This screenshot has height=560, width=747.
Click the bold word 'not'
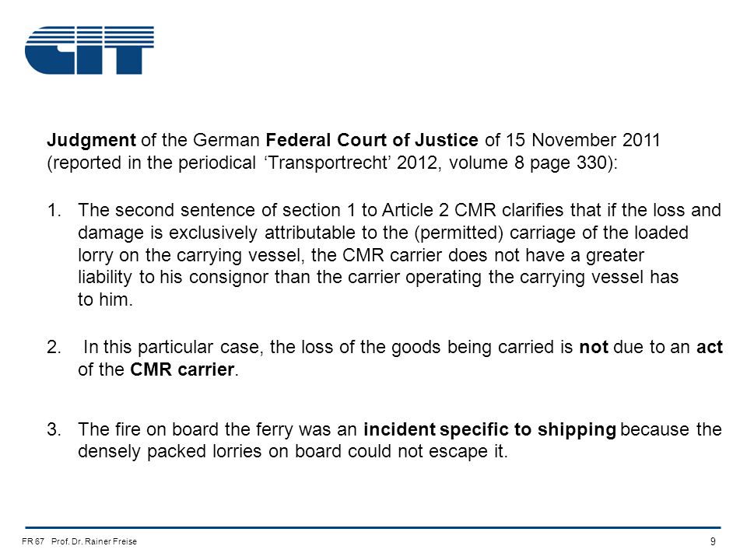coord(594,347)
